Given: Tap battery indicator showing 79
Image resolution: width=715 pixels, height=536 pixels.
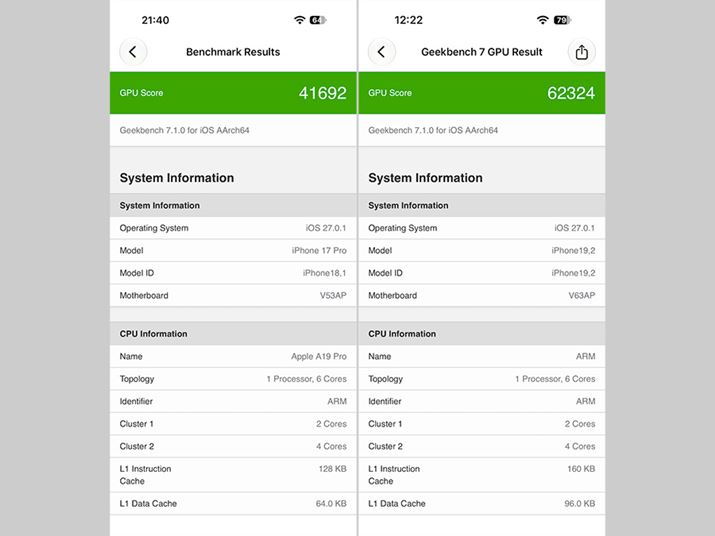Looking at the screenshot, I should tap(562, 20).
